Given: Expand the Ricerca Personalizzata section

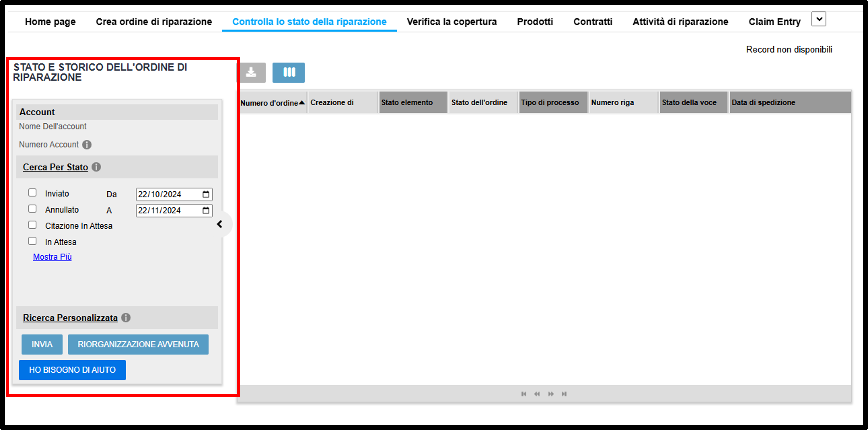Looking at the screenshot, I should 70,318.
